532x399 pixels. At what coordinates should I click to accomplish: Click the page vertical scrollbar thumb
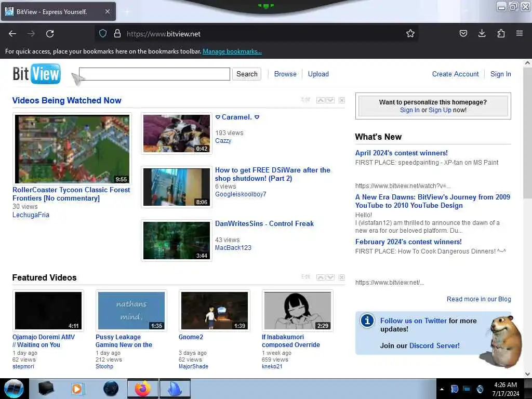tap(527, 134)
